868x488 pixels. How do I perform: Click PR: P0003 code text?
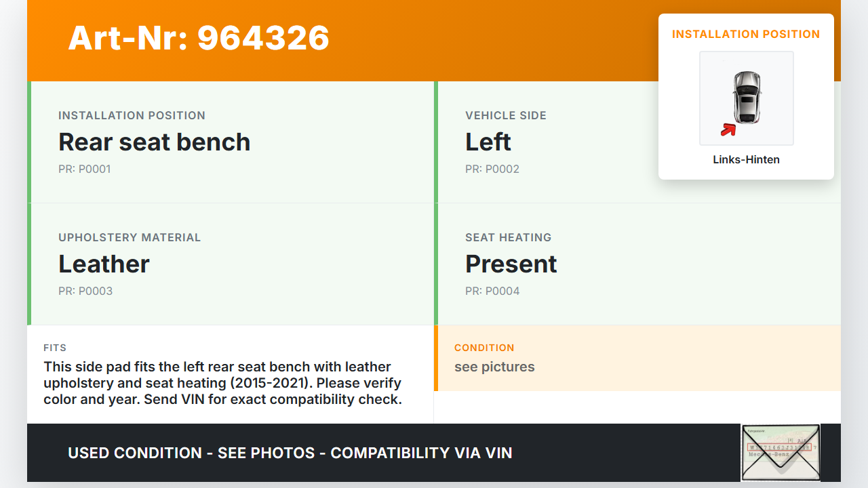pos(85,291)
